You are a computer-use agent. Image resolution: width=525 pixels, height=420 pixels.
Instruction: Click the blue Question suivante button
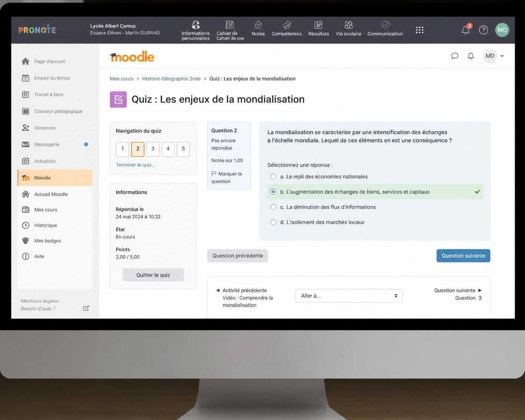[x=463, y=256]
